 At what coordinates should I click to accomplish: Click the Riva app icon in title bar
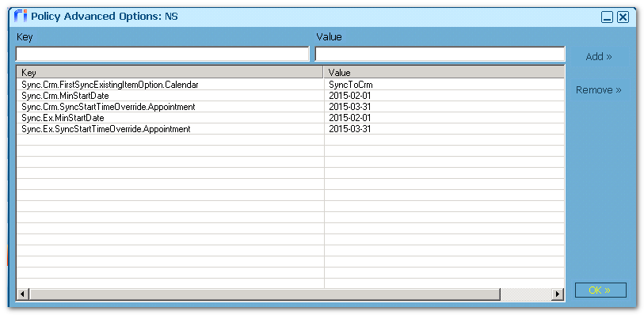pos(20,16)
